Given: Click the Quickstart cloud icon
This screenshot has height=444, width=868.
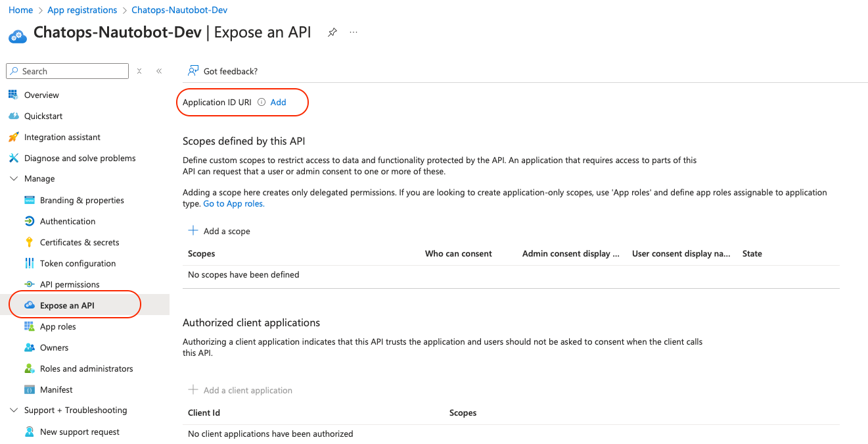Looking at the screenshot, I should click(x=13, y=116).
